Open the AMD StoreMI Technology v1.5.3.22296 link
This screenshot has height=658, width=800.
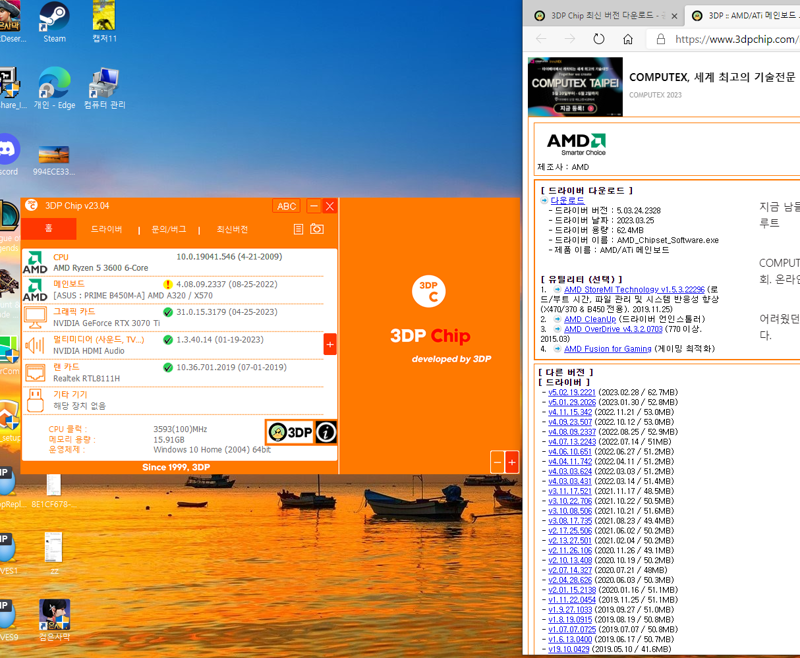[x=634, y=289]
